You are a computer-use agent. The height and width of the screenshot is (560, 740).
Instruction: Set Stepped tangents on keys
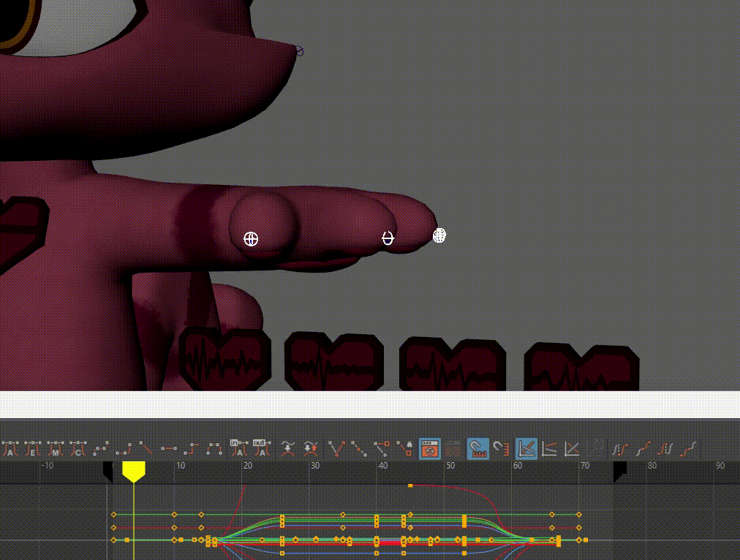click(x=192, y=447)
